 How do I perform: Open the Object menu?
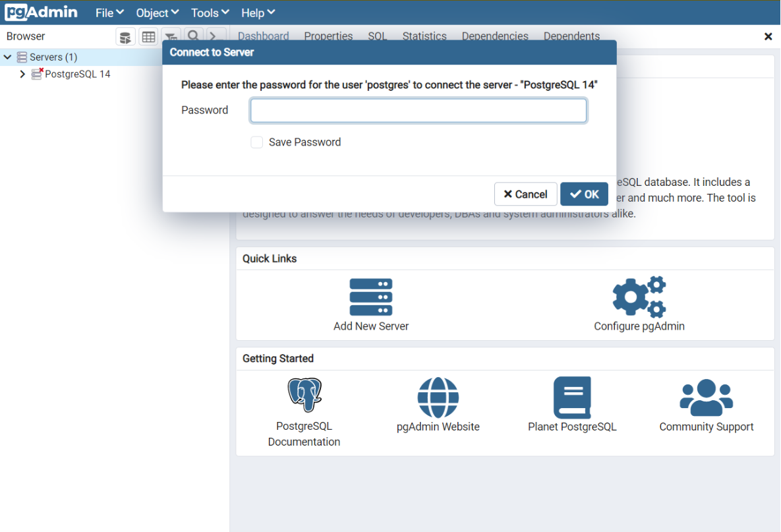point(158,13)
